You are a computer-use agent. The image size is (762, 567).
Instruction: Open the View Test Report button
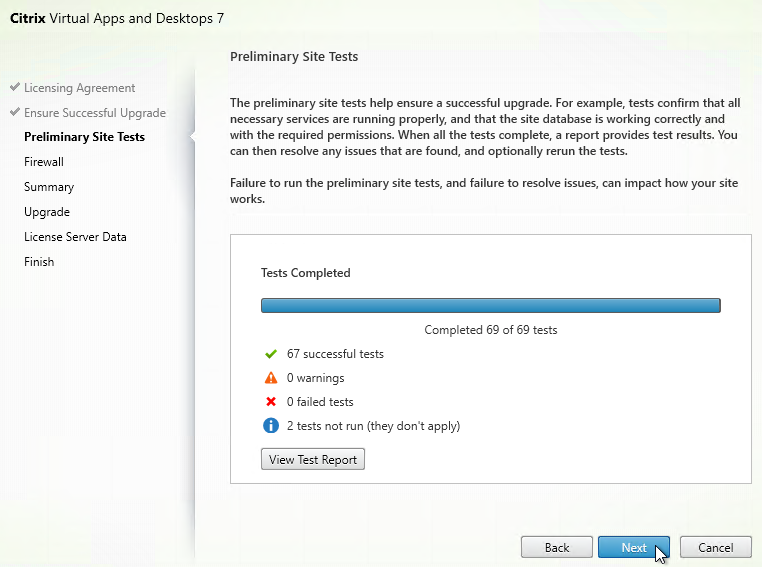313,459
